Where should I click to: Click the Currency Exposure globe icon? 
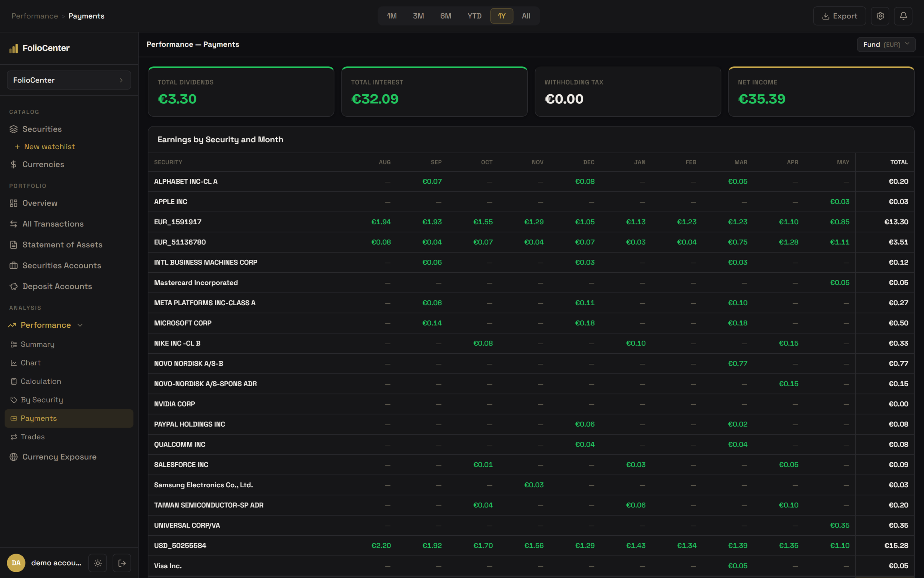pyautogui.click(x=14, y=457)
